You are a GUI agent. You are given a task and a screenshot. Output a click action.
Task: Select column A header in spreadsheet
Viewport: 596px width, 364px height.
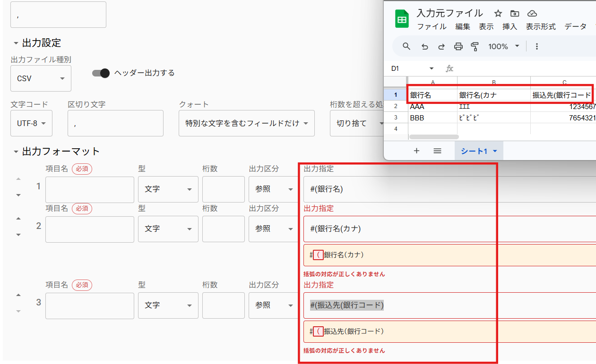point(432,82)
